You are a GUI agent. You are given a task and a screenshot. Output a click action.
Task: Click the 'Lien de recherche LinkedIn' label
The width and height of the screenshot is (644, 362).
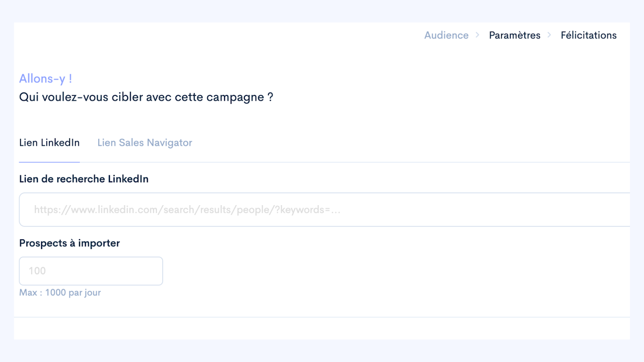84,179
